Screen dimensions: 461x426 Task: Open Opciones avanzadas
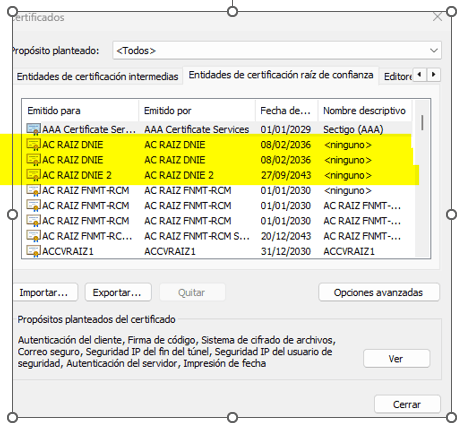pyautogui.click(x=379, y=293)
